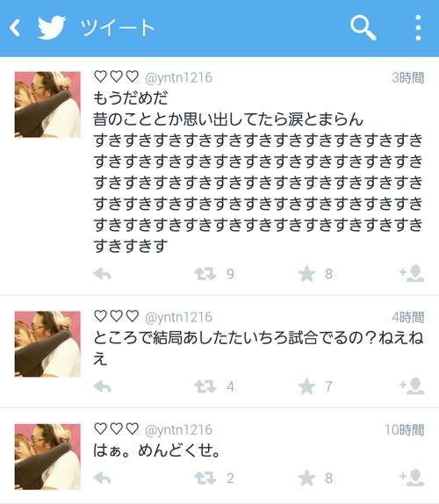Reply to the すきすき tweet
439x504 pixels.
click(102, 274)
